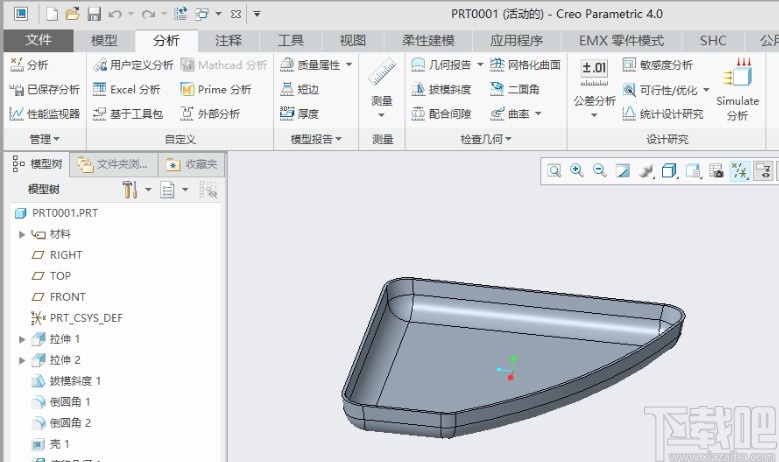Switch to the 文件夹浏览器 navigator tab
The height and width of the screenshot is (462, 779).
(x=114, y=164)
